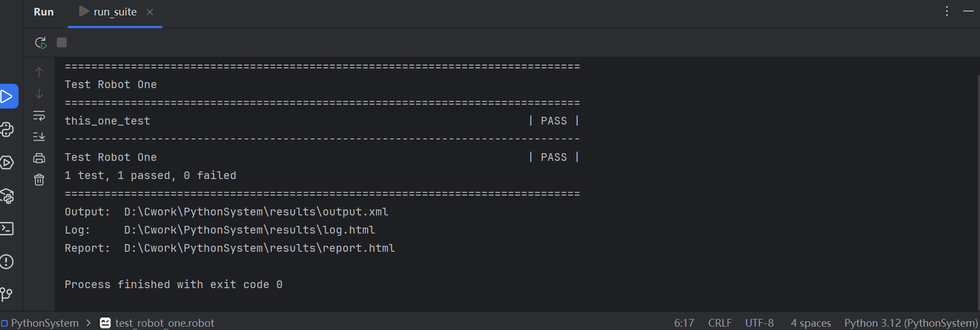
Task: Open the Python Console tool window
Action: point(8,130)
